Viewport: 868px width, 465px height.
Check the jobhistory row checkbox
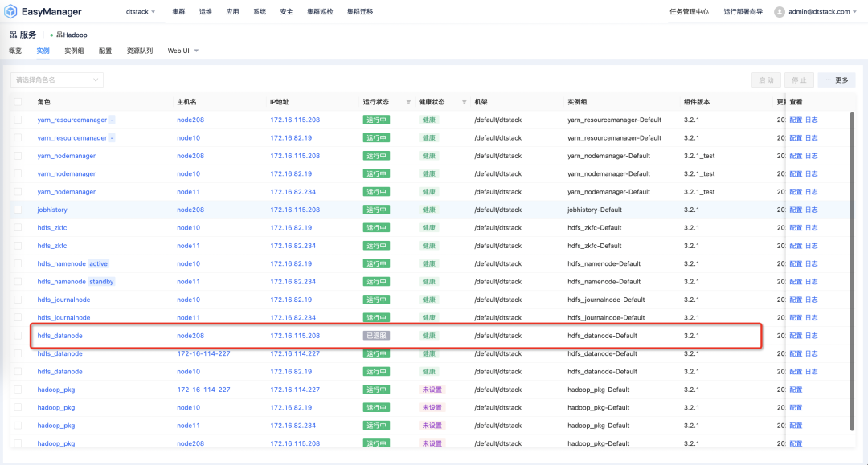[x=18, y=210]
